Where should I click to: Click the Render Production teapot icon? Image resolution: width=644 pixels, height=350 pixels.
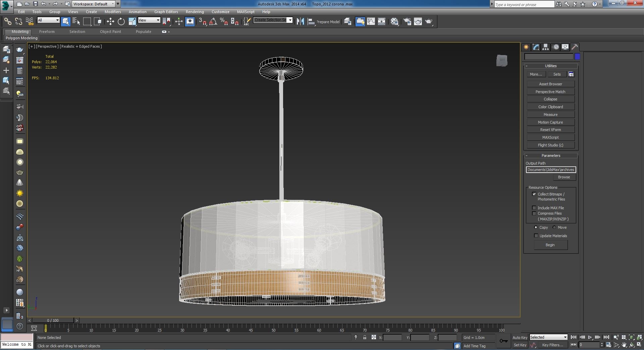tap(429, 21)
